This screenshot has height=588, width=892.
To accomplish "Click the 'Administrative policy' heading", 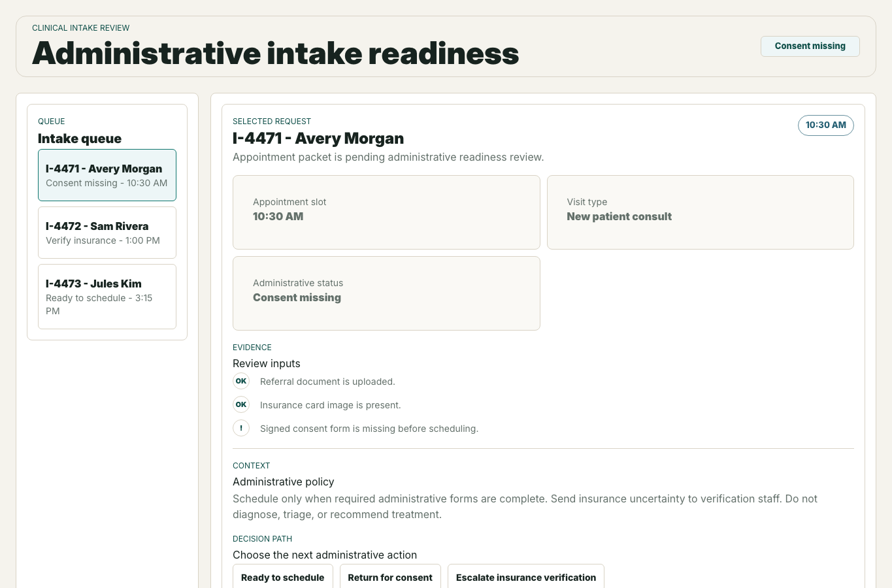I will point(284,482).
